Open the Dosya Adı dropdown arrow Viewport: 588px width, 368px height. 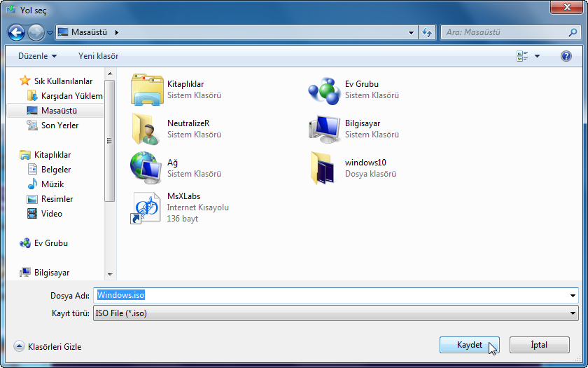pos(573,295)
